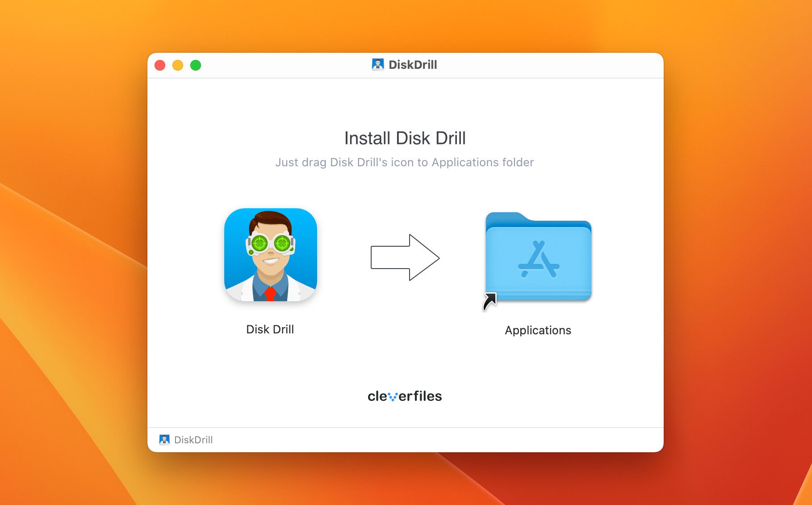812x505 pixels.
Task: Click the "Applications" folder label
Action: 538,330
